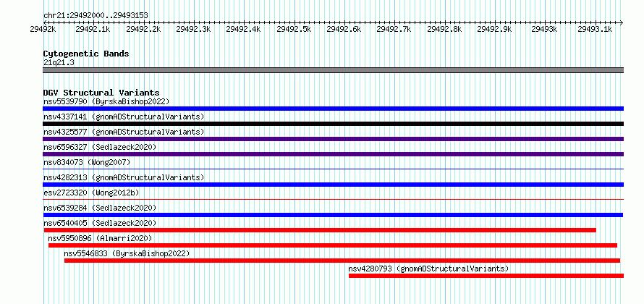The image size is (644, 304).
Task: Open the nsv4337141 (gnomADStructuralVariants) label
Action: click(124, 117)
